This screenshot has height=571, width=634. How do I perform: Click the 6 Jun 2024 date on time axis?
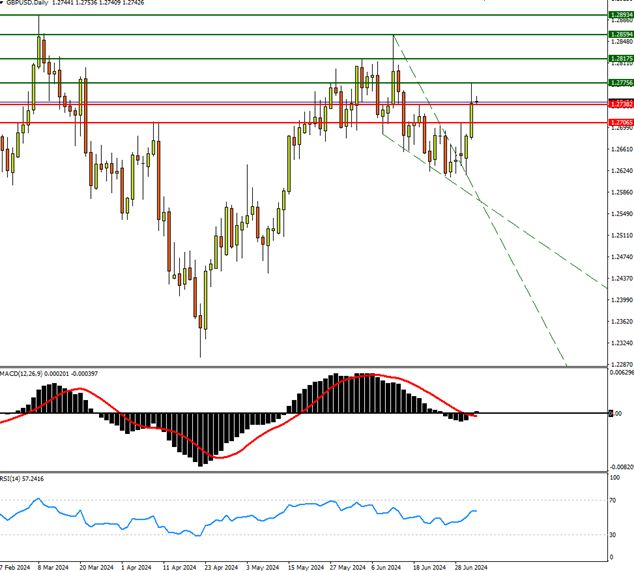[386, 565]
